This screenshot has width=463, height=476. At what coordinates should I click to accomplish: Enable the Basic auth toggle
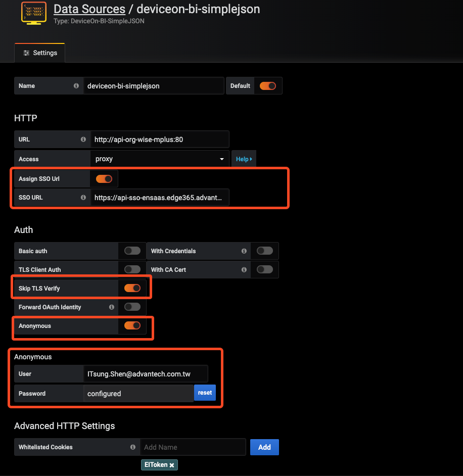132,251
